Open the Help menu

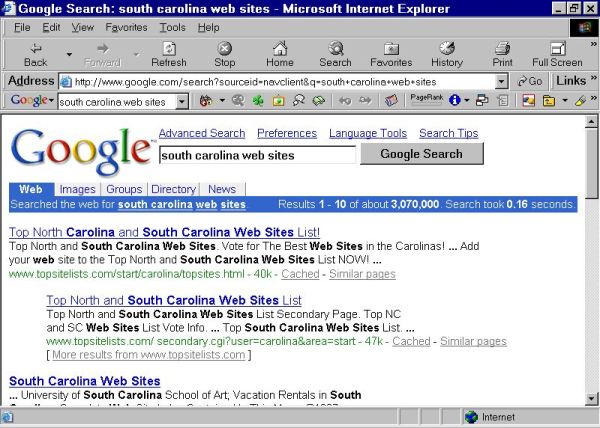pyautogui.click(x=209, y=28)
